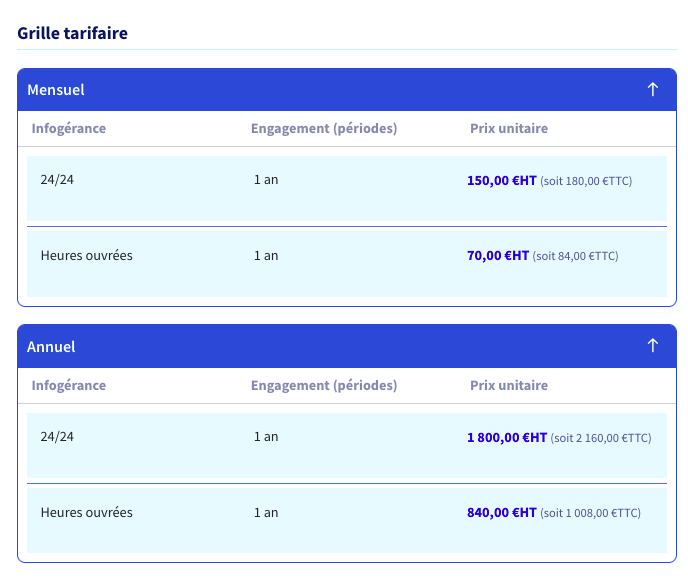Image resolution: width=688 pixels, height=581 pixels.
Task: Select the Mensuel 24/24 row
Action: point(347,189)
